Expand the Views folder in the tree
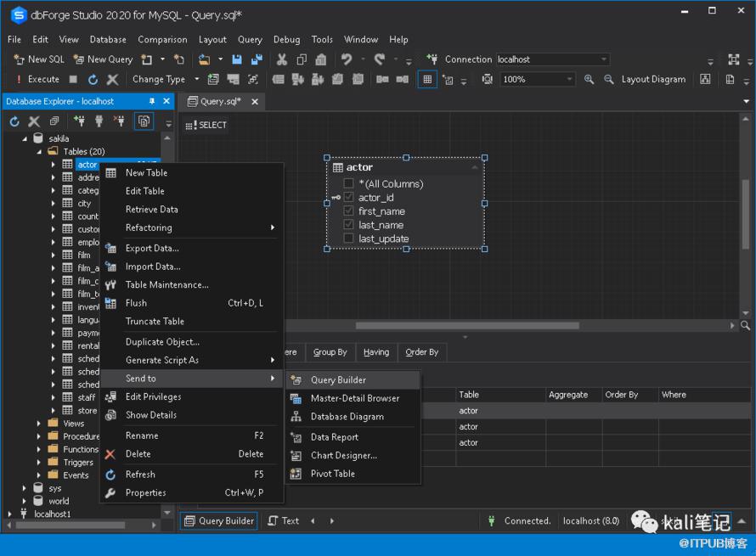Viewport: 756px width, 556px height. pyautogui.click(x=39, y=423)
